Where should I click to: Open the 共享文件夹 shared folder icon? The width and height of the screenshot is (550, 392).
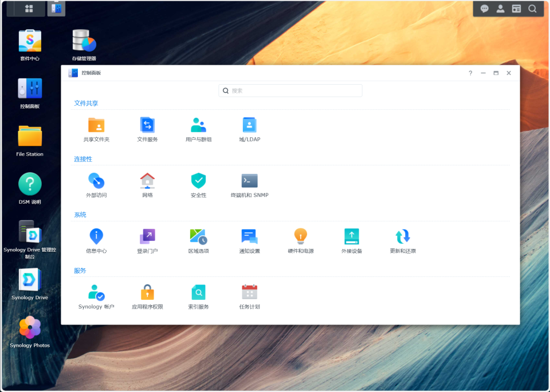tap(96, 129)
